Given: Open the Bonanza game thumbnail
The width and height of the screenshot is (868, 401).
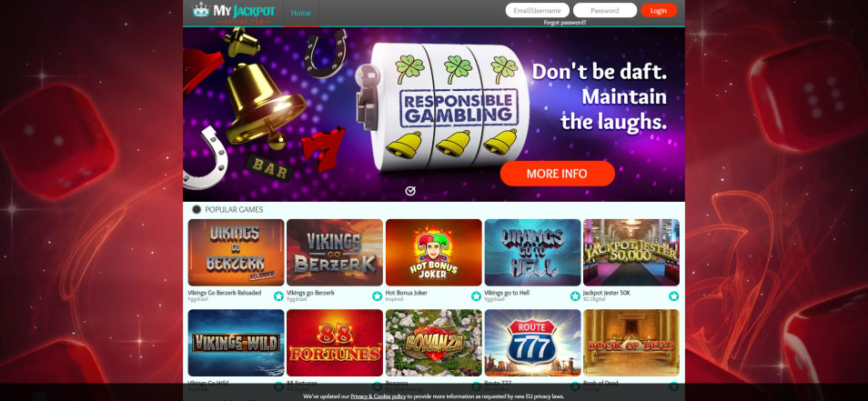Looking at the screenshot, I should point(433,343).
